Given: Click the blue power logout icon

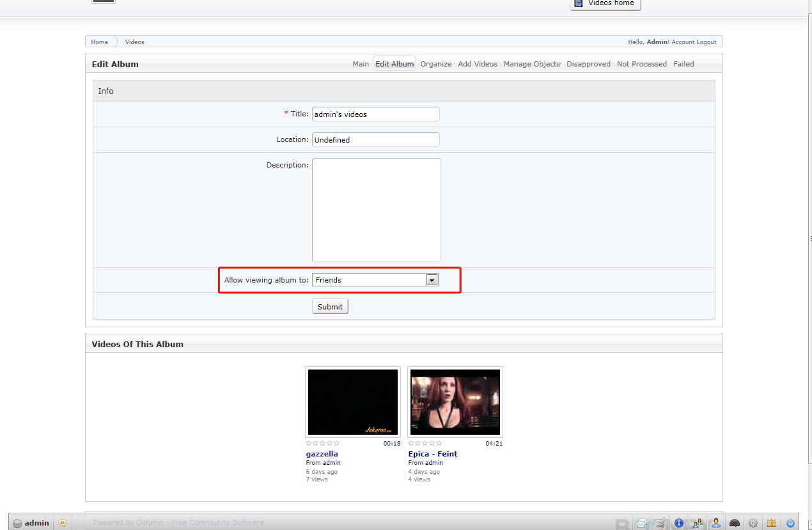Looking at the screenshot, I should coord(790,523).
